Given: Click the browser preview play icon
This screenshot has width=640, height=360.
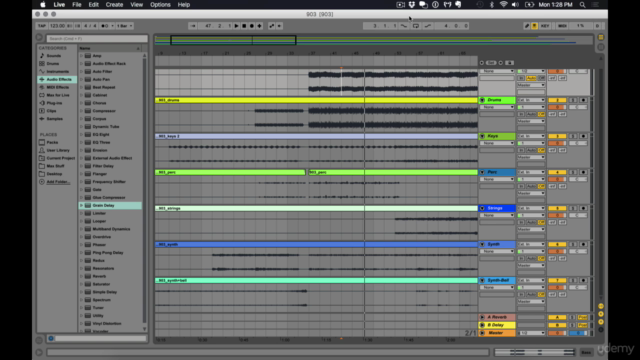Looking at the screenshot, I should (51, 338).
